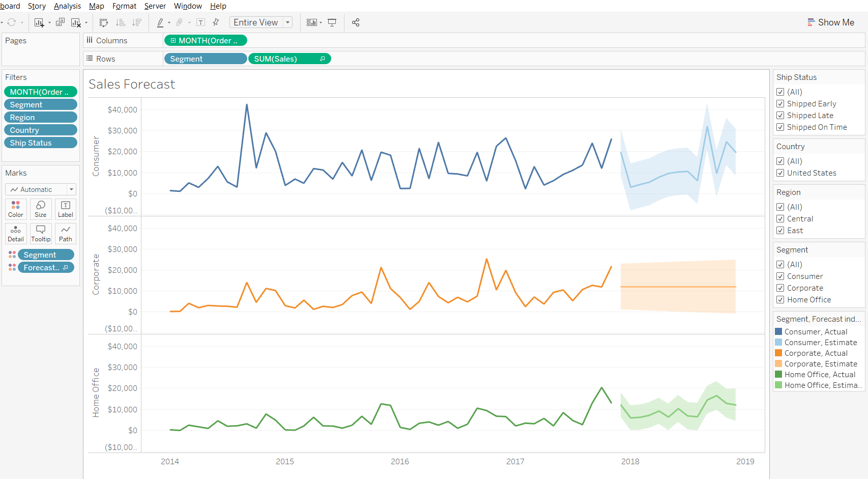868x479 pixels.
Task: Toggle Show Mark Labels toolbar icon
Action: 201,22
